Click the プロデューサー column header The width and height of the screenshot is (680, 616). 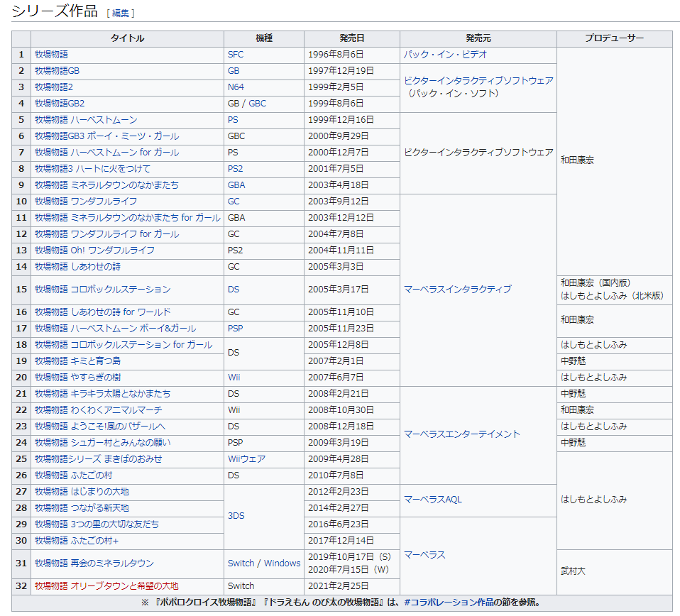tap(614, 38)
